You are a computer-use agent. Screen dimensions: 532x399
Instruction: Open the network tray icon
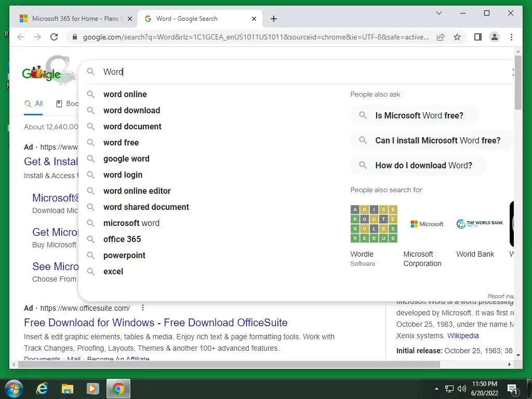click(x=449, y=389)
